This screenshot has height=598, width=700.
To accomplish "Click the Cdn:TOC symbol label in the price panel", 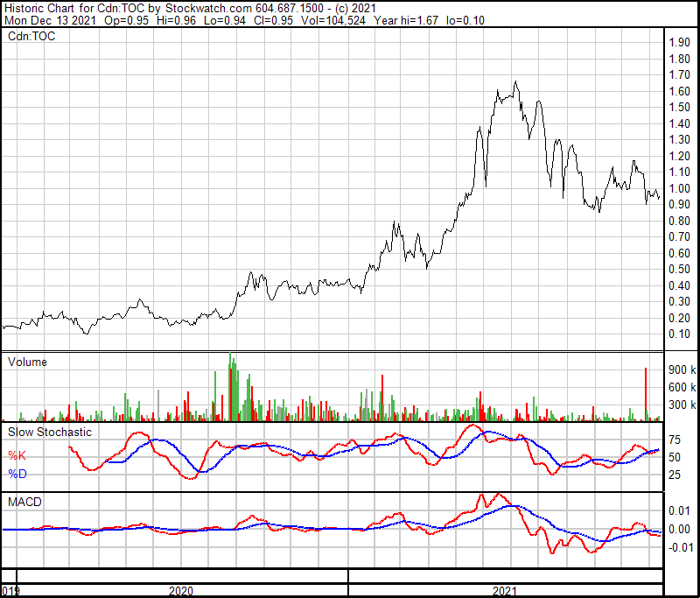I will coord(31,36).
